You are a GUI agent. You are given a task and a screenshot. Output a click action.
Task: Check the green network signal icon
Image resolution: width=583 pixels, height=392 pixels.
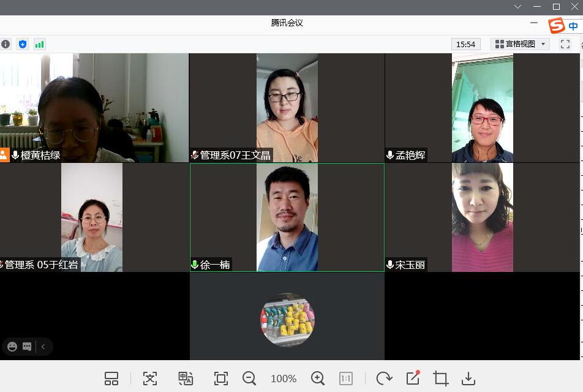[x=39, y=44]
